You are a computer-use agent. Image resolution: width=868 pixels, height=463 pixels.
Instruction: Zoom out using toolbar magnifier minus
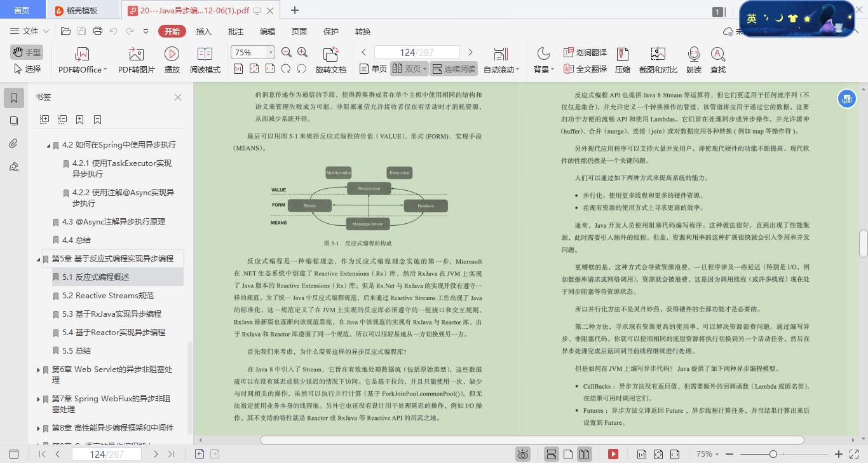(x=287, y=52)
